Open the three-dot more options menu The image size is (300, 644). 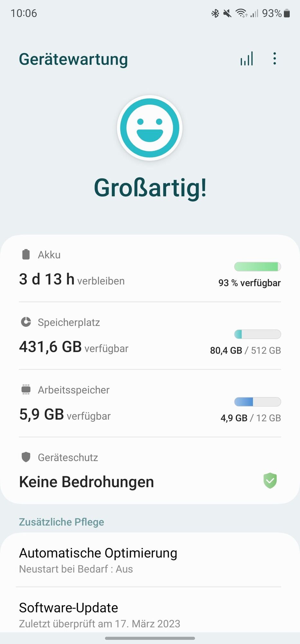point(274,59)
